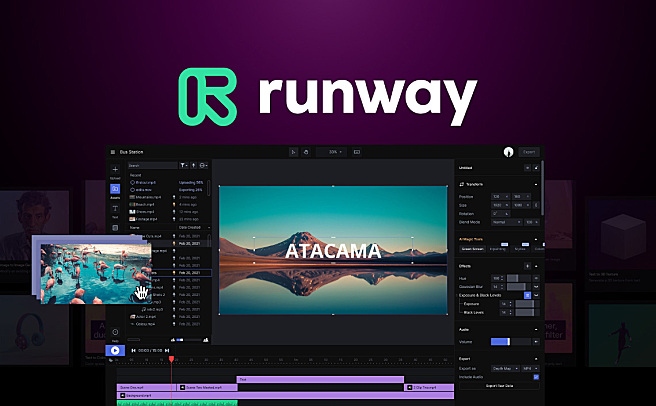Adjust the Gaussian Blur slider

(x=519, y=287)
